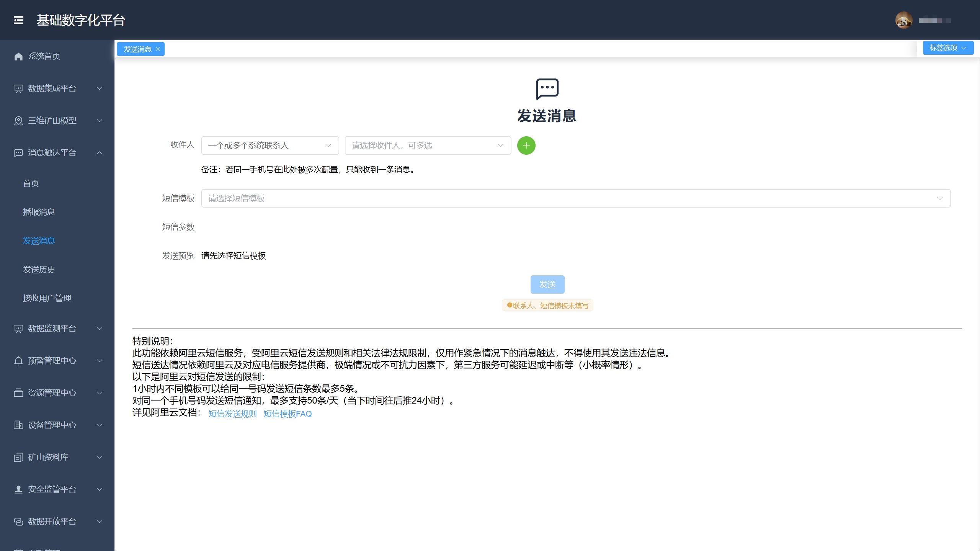Open 播报消息 submenu item
This screenshot has width=980, height=551.
[39, 212]
